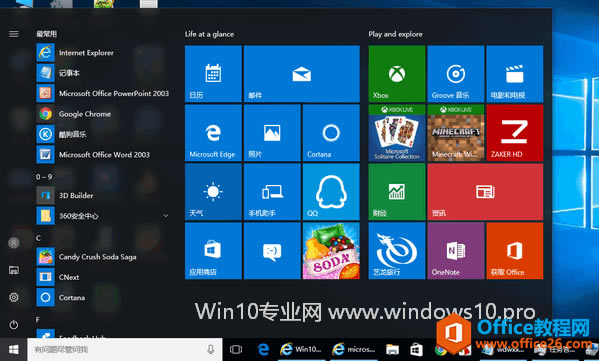This screenshot has height=361, width=599.
Task: Open the ZAKER HD tile
Action: pyautogui.click(x=515, y=133)
